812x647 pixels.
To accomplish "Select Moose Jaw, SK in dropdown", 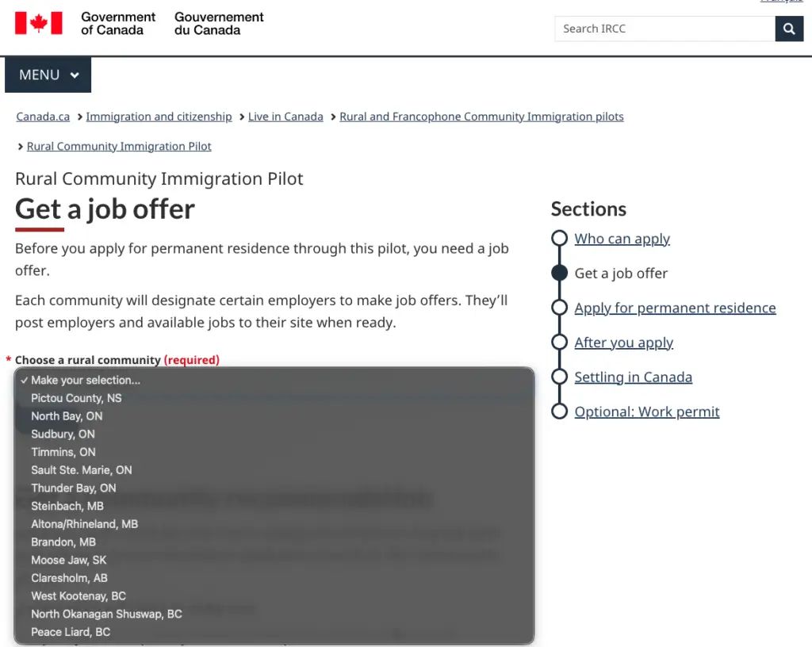I will 274,560.
